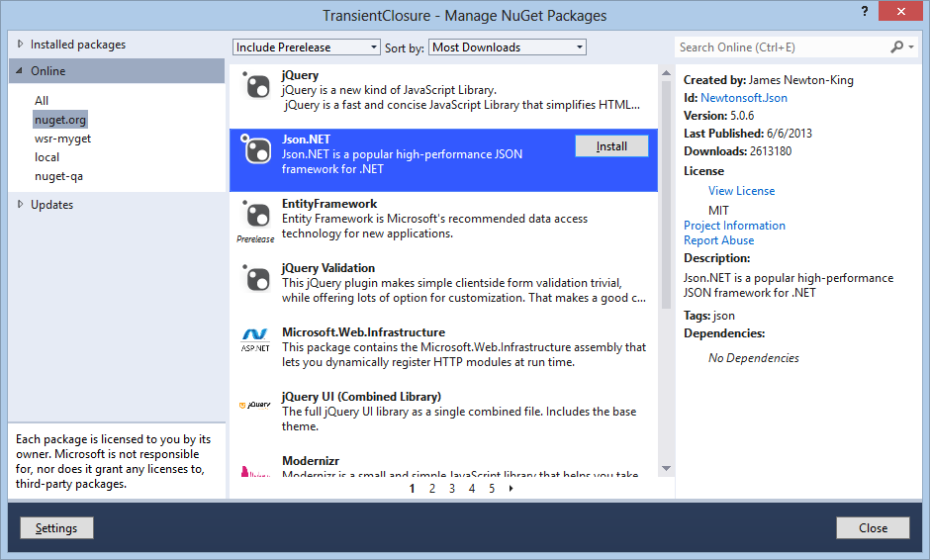Select the wsr-myget package source
Image resolution: width=930 pixels, height=560 pixels.
62,139
